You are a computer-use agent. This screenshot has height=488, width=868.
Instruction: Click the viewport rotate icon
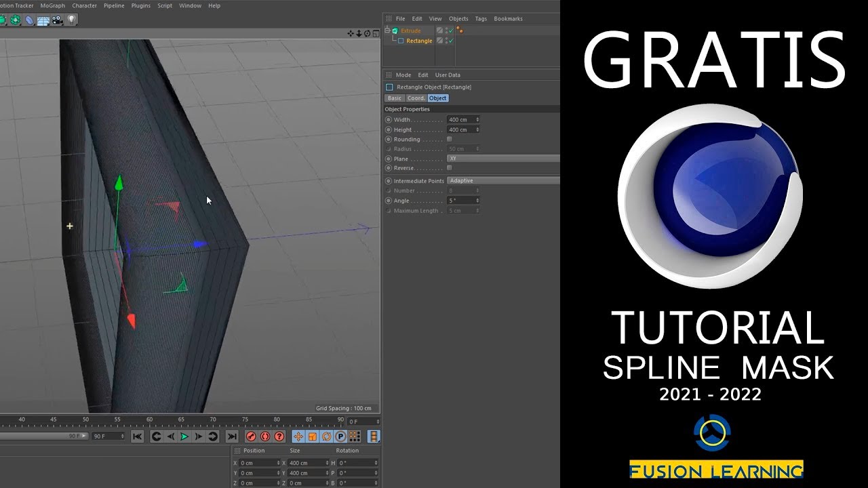367,33
